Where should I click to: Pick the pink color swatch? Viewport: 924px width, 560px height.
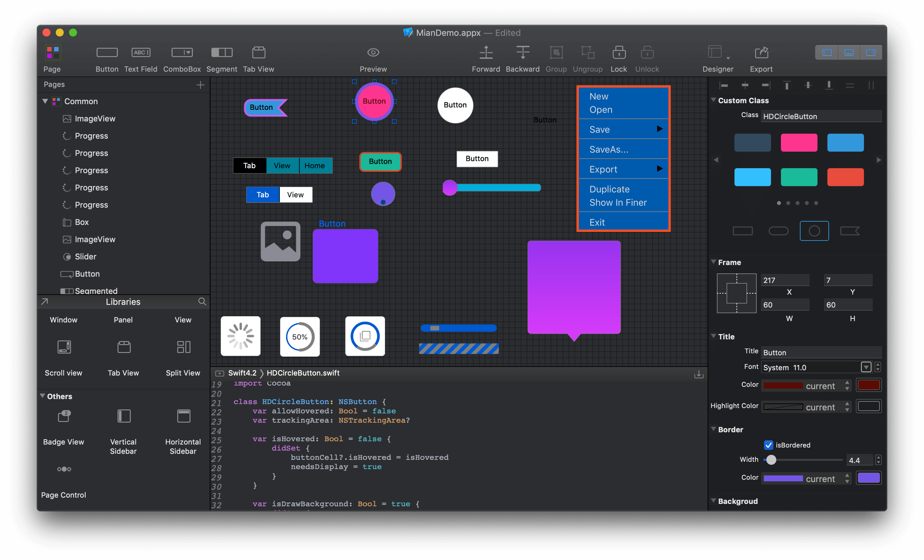point(799,142)
